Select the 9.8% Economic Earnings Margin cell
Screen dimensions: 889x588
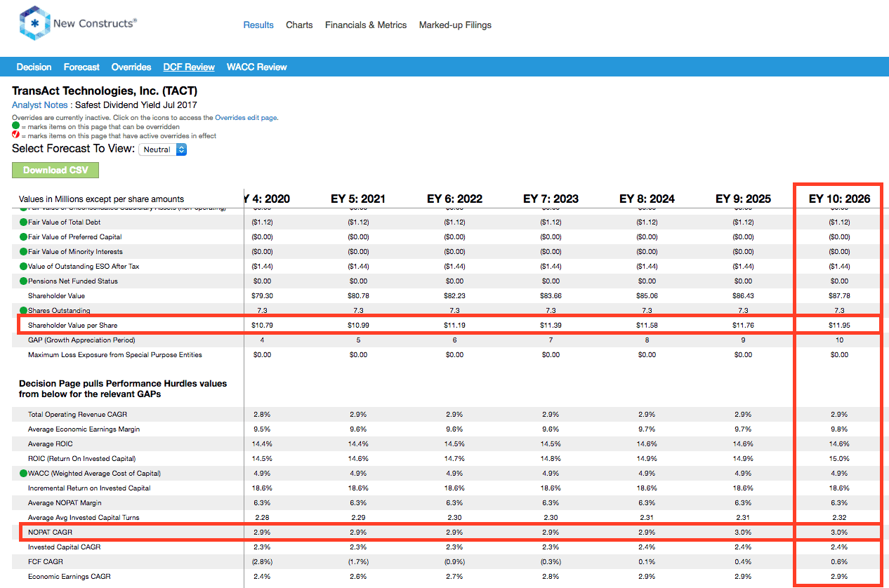point(839,429)
